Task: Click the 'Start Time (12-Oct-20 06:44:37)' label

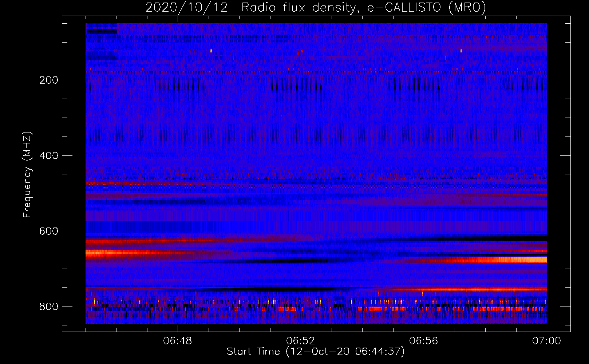Action: [316, 352]
